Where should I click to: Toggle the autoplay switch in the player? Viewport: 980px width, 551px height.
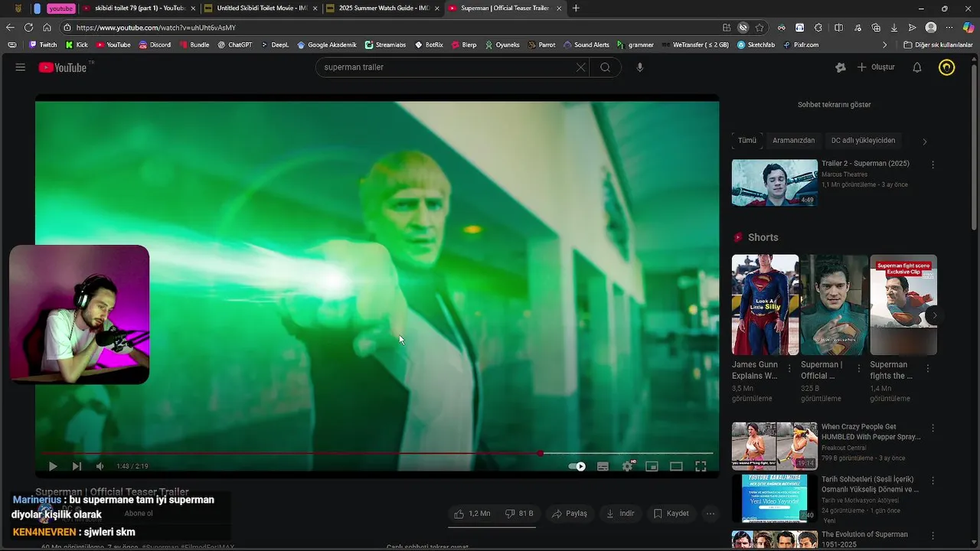coord(577,466)
